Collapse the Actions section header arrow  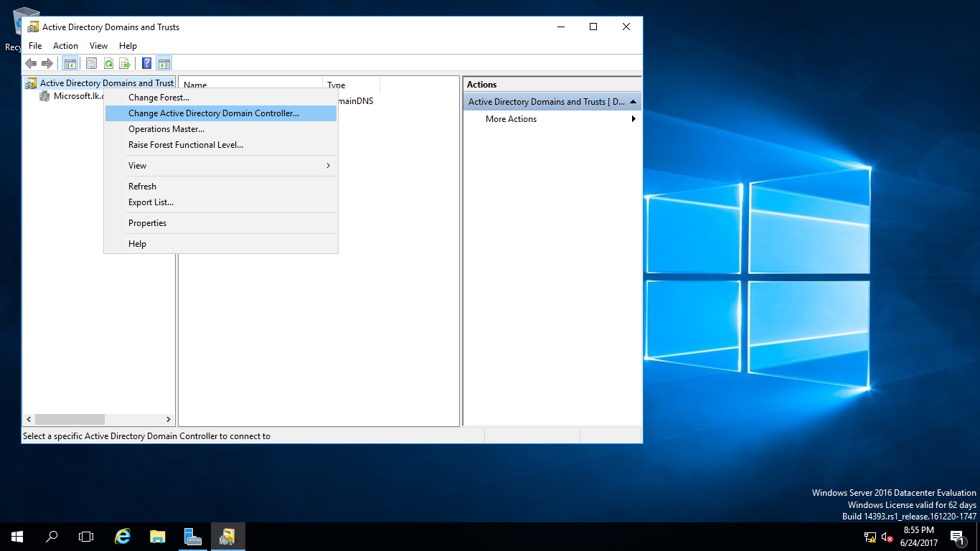(633, 102)
